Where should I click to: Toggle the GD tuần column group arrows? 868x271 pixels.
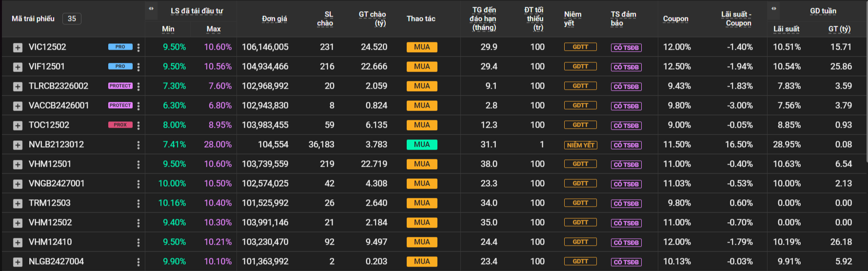[x=774, y=9]
